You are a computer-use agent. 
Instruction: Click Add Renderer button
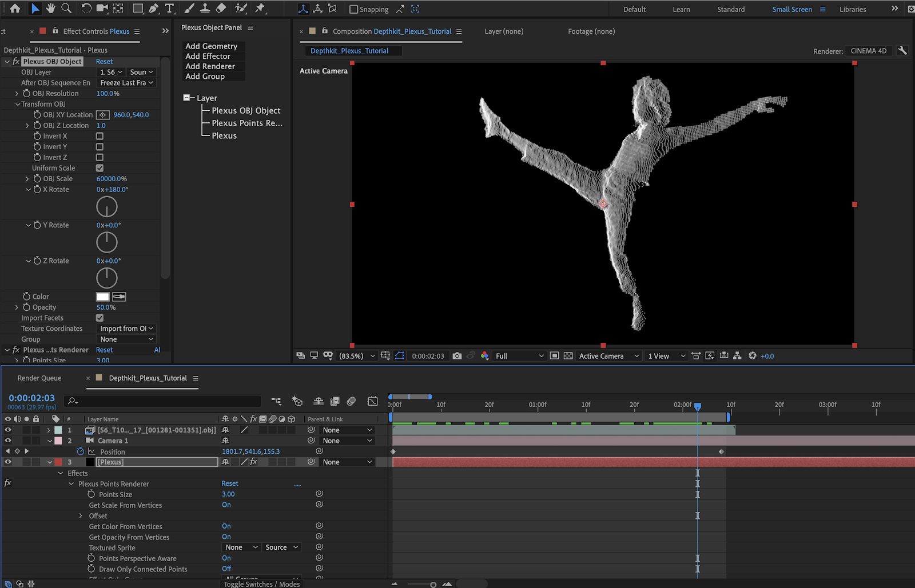pos(210,66)
